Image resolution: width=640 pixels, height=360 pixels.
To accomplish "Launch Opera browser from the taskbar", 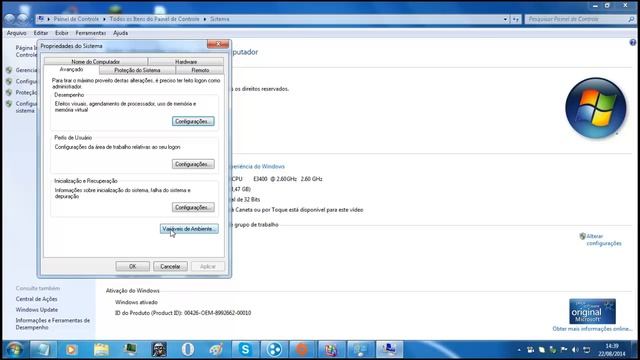I will click(x=188, y=349).
